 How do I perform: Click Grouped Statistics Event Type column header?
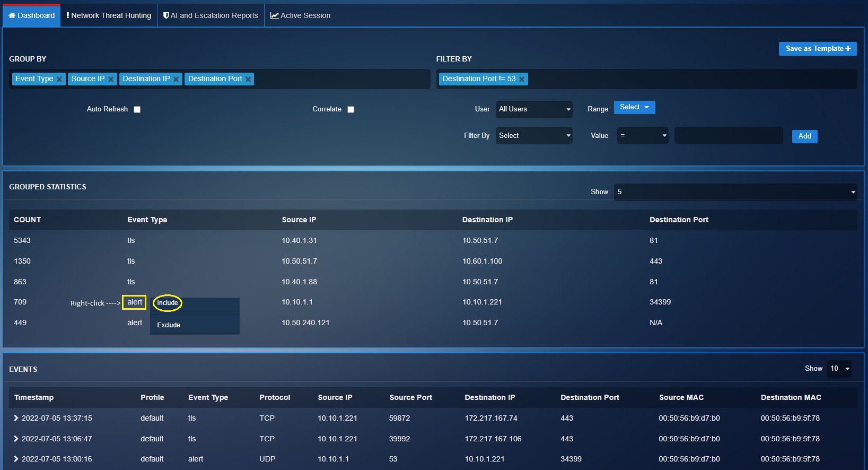[x=147, y=220]
